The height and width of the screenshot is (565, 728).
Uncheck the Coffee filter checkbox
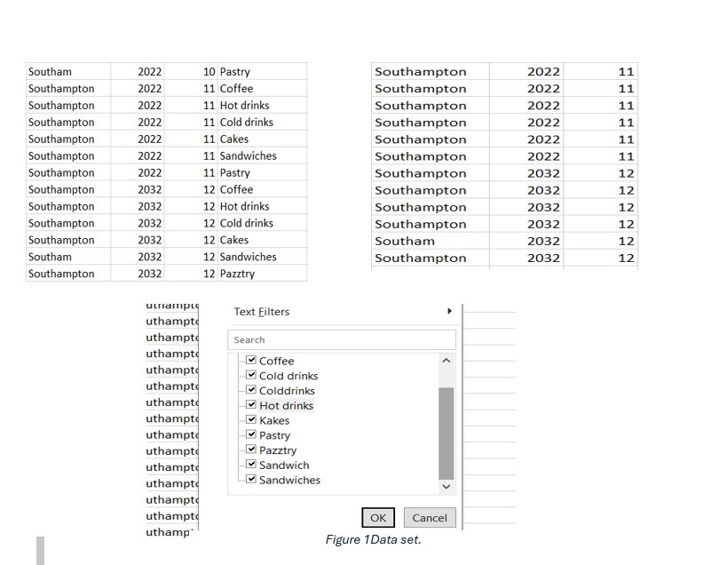[252, 361]
